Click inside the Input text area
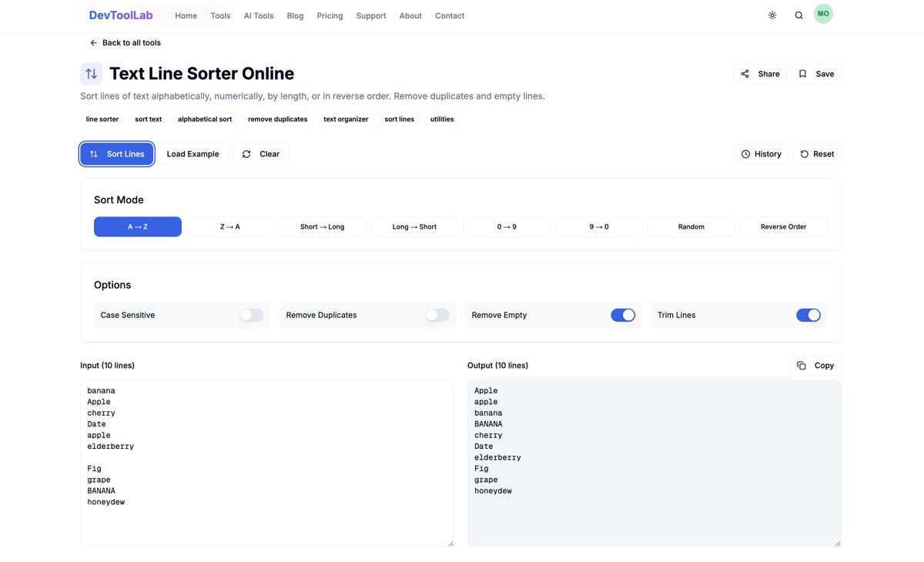 tap(267, 463)
